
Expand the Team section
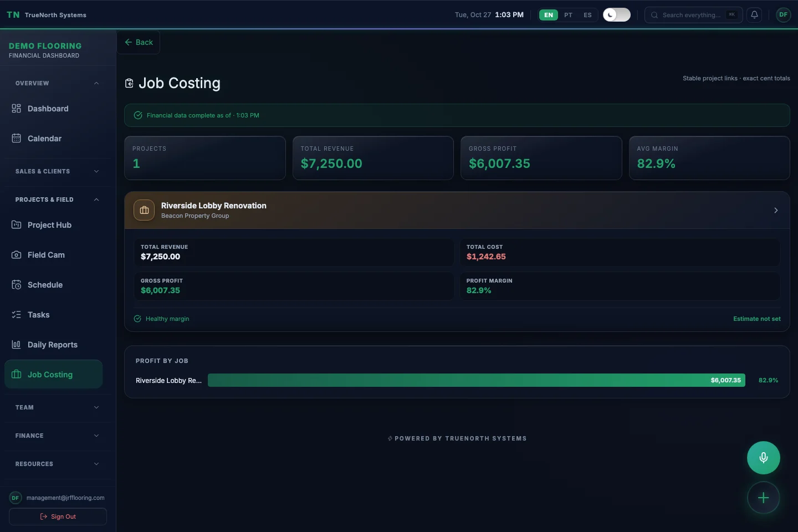click(x=58, y=407)
